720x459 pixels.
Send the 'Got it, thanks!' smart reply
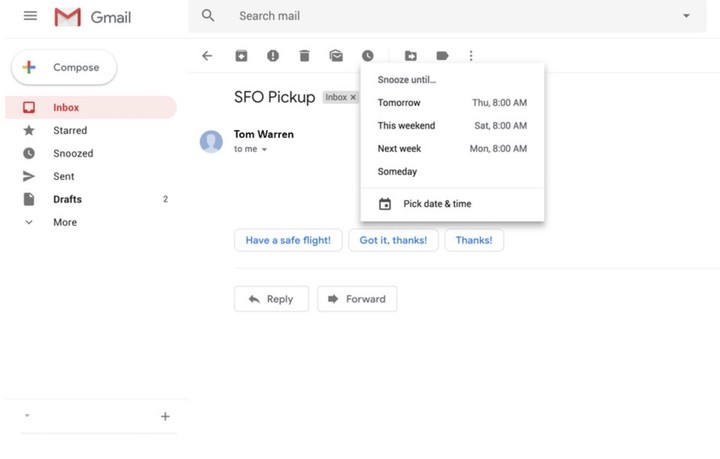coord(393,240)
